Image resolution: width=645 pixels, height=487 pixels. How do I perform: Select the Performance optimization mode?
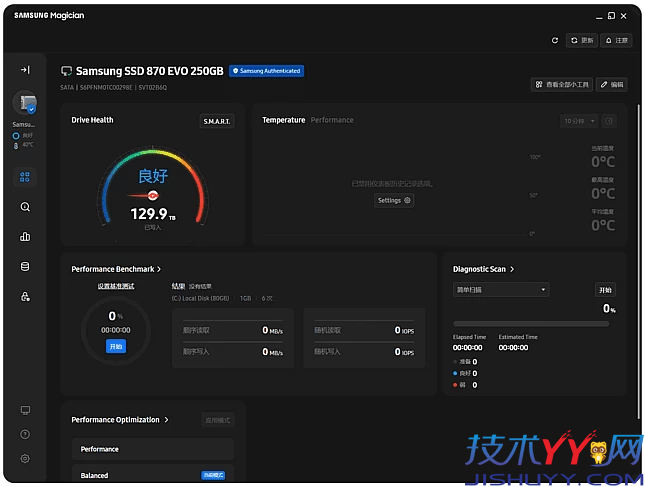click(153, 449)
